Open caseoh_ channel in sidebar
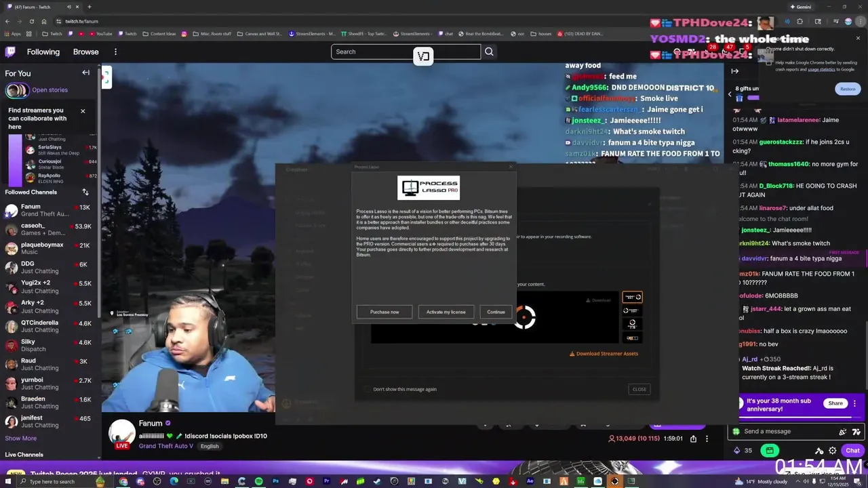This screenshot has width=868, height=488. [50, 229]
